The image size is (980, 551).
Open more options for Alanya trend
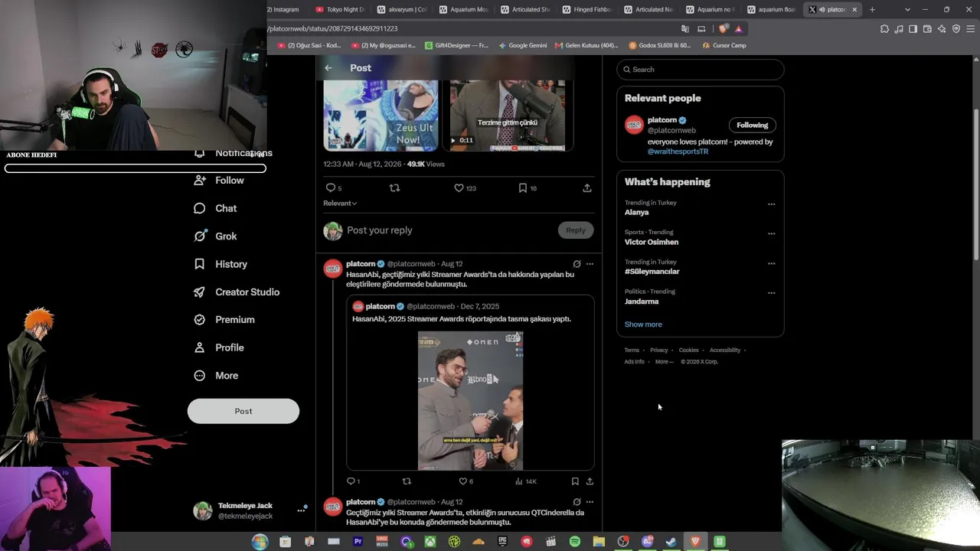pos(771,204)
